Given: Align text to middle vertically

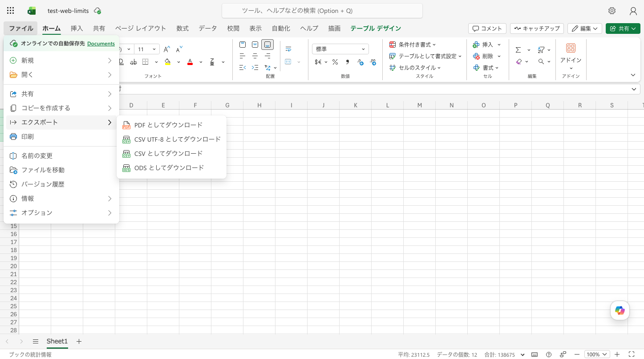Looking at the screenshot, I should pos(255,45).
